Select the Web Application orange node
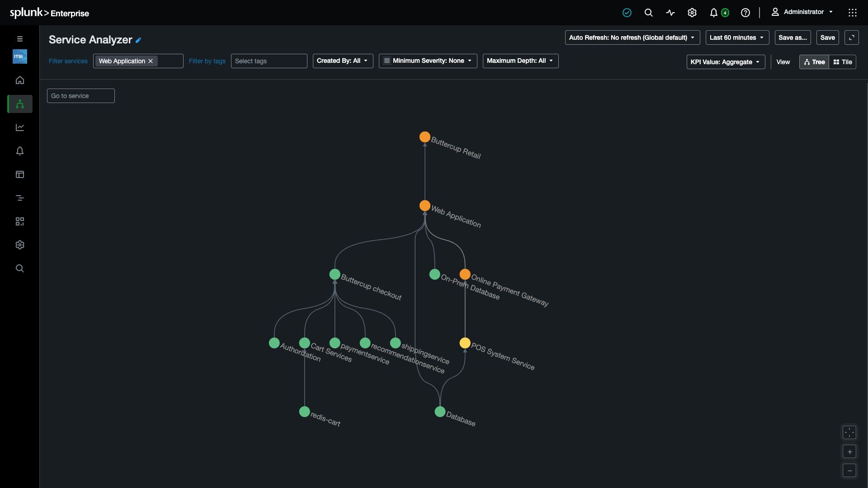The image size is (868, 488). (425, 206)
